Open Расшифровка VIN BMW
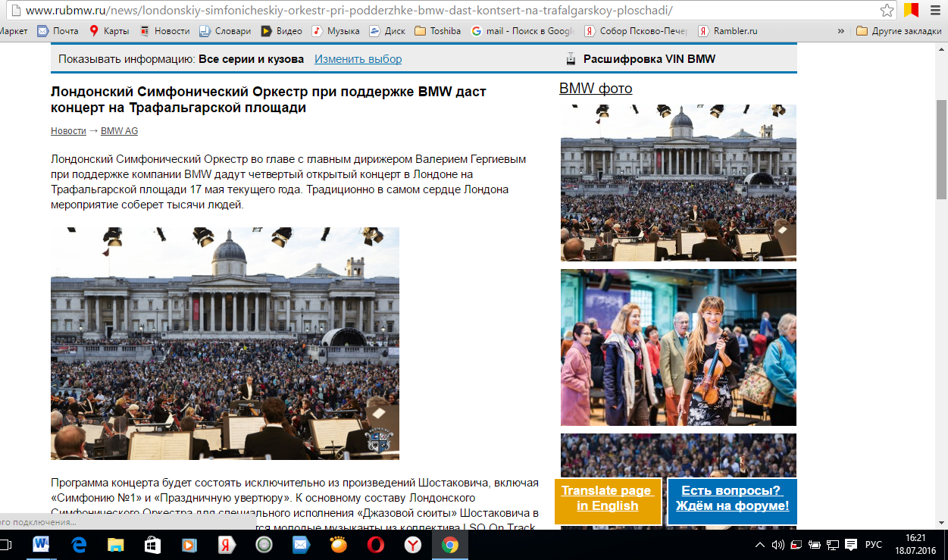The image size is (948, 560). (649, 59)
